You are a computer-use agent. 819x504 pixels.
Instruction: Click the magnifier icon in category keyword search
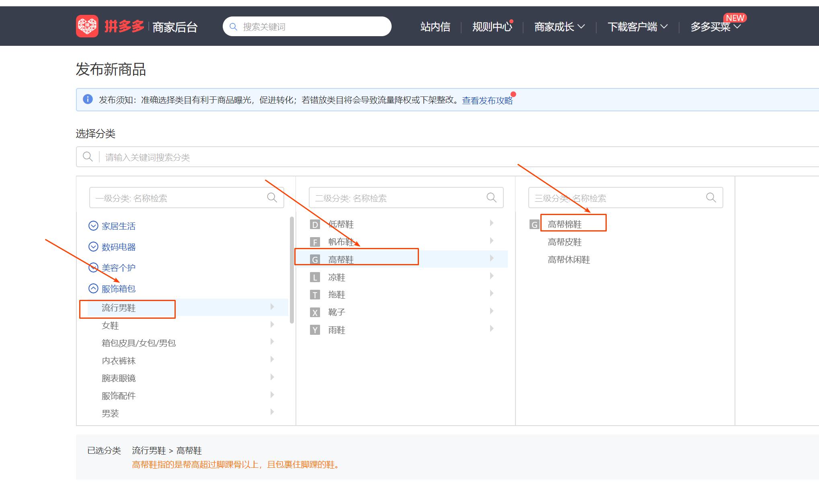click(88, 157)
